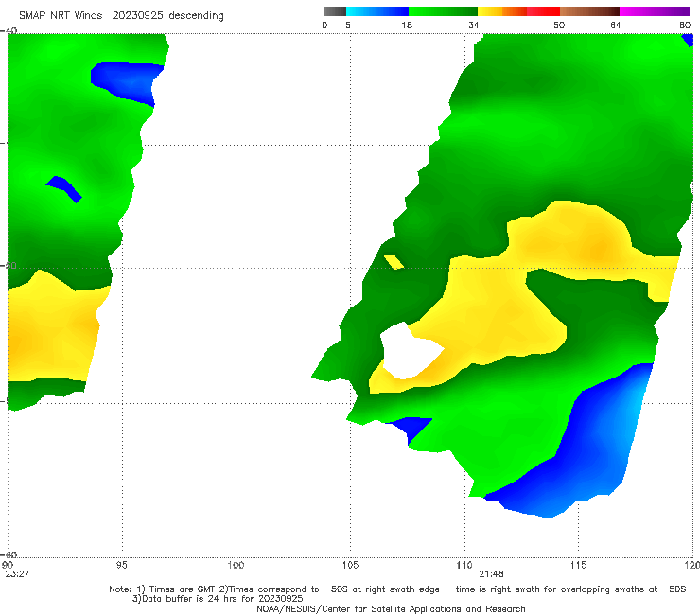Screen dimensions: 700x615
Task: Click the 'Data buffer is 24 hrs' note
Action: click(x=218, y=599)
